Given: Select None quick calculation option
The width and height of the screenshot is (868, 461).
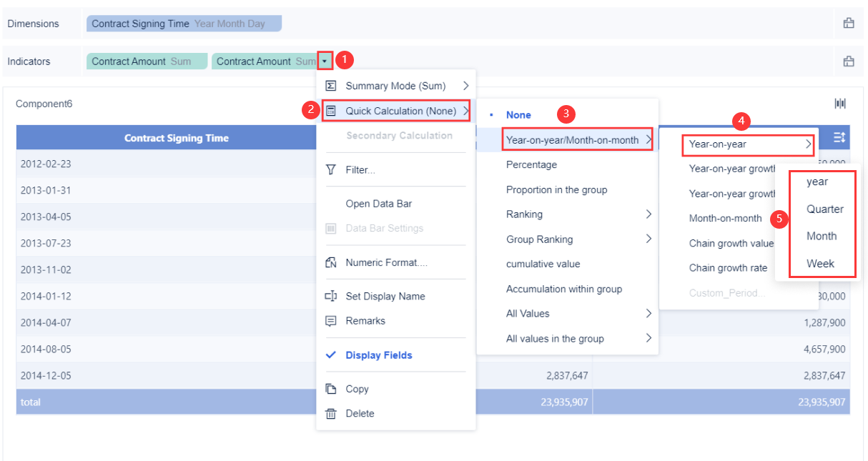Looking at the screenshot, I should (518, 115).
